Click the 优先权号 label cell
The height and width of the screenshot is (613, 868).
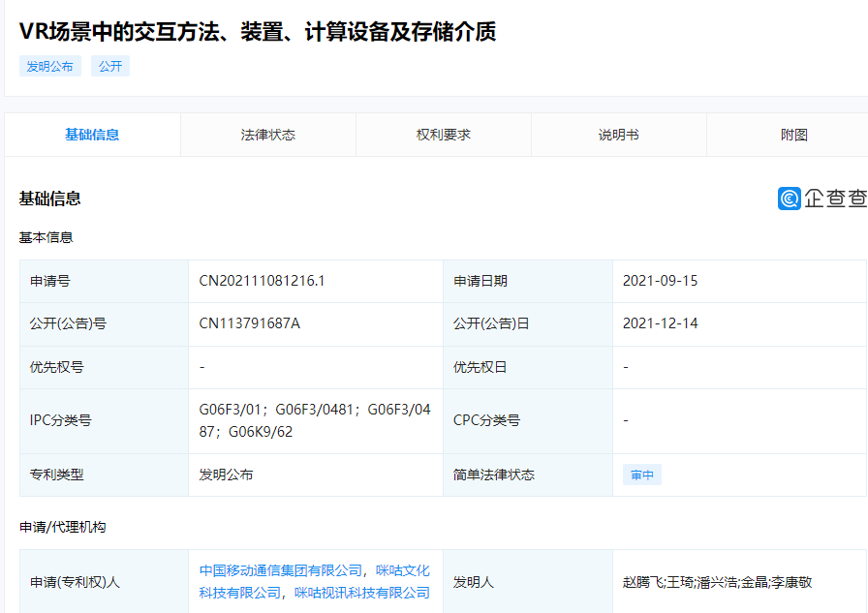(x=104, y=367)
